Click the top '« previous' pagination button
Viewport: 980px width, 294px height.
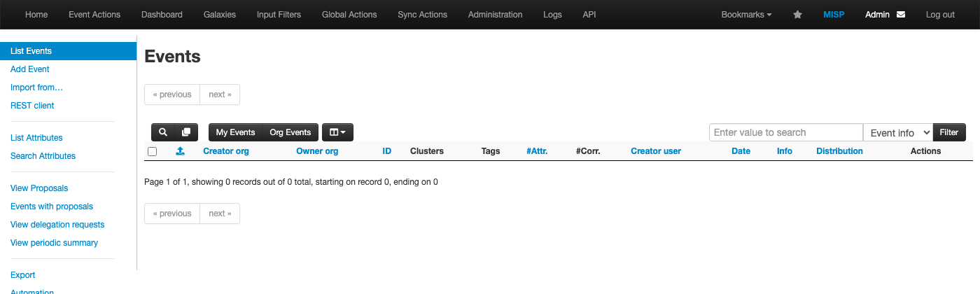click(x=172, y=94)
